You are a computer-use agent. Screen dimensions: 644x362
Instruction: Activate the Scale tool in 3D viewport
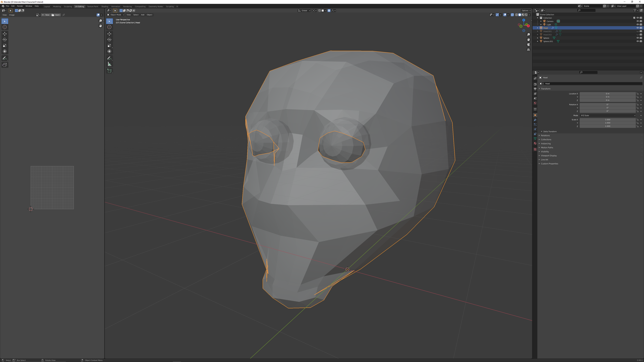[109, 45]
